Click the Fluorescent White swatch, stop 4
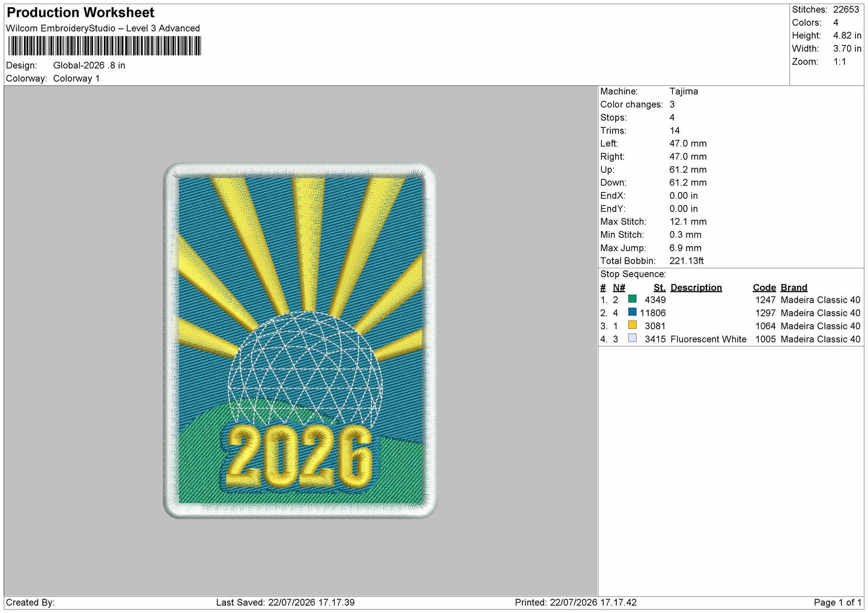 (632, 339)
